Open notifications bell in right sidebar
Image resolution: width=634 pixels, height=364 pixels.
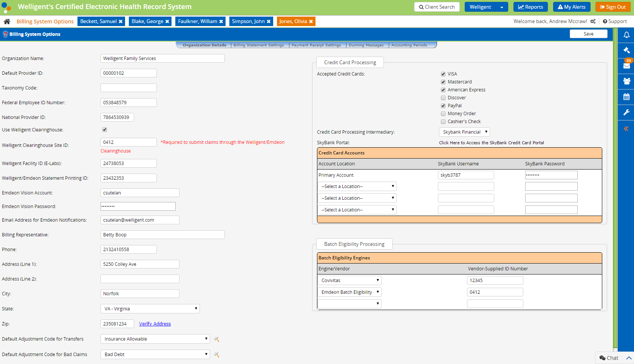tap(626, 35)
